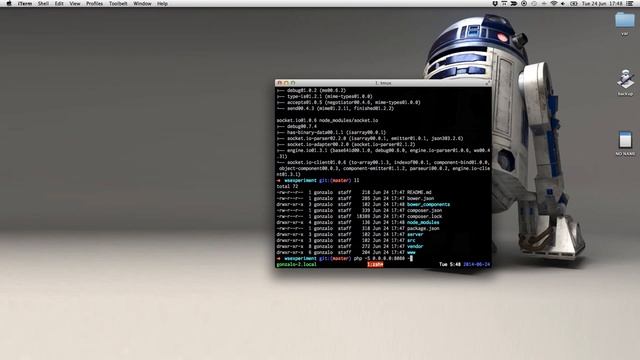The width and height of the screenshot is (640, 360).
Task: Click the battery status icon
Action: [x=573, y=4]
